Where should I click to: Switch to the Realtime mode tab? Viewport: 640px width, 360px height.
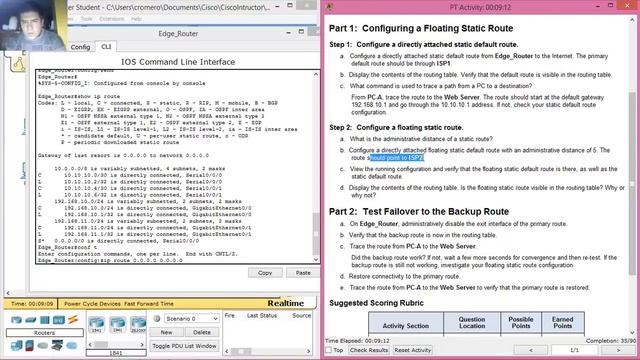[286, 303]
